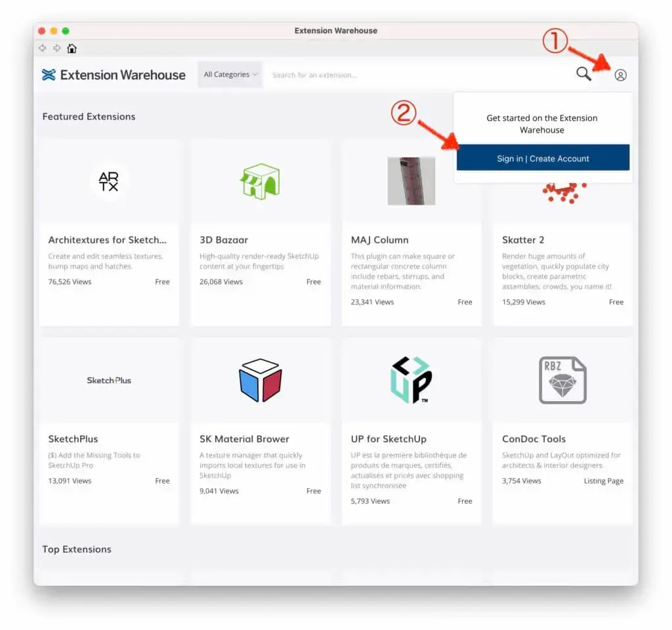Image resolution: width=672 pixels, height=630 pixels.
Task: Close the window with red button
Action: pos(41,31)
